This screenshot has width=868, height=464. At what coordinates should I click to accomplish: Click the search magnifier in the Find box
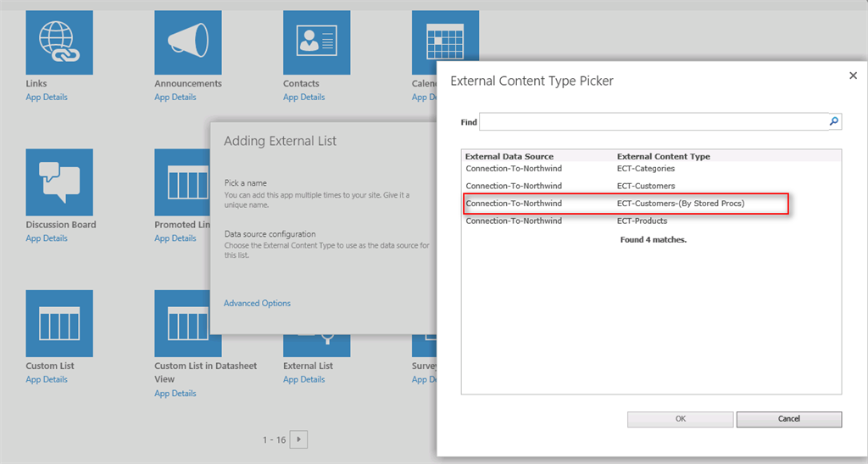(834, 122)
